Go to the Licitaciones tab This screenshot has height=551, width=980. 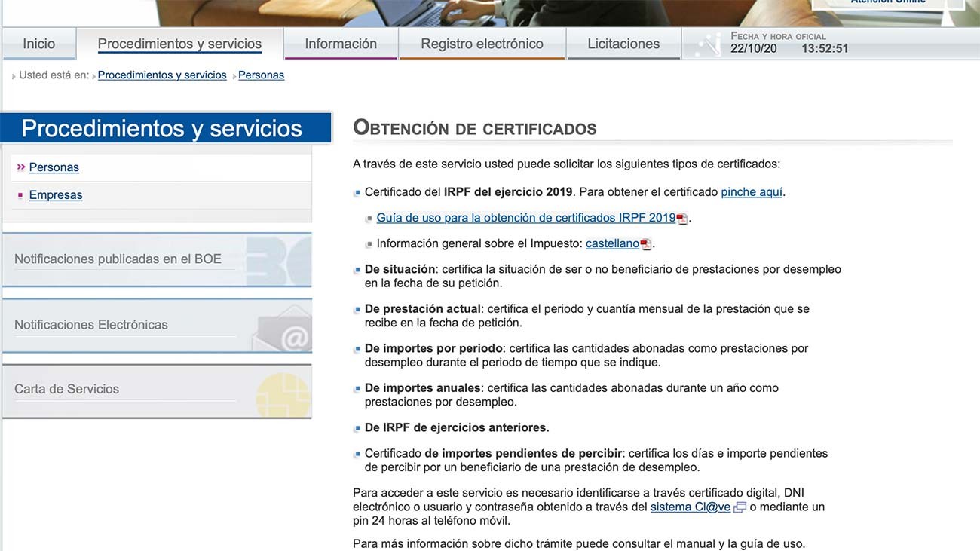[623, 44]
